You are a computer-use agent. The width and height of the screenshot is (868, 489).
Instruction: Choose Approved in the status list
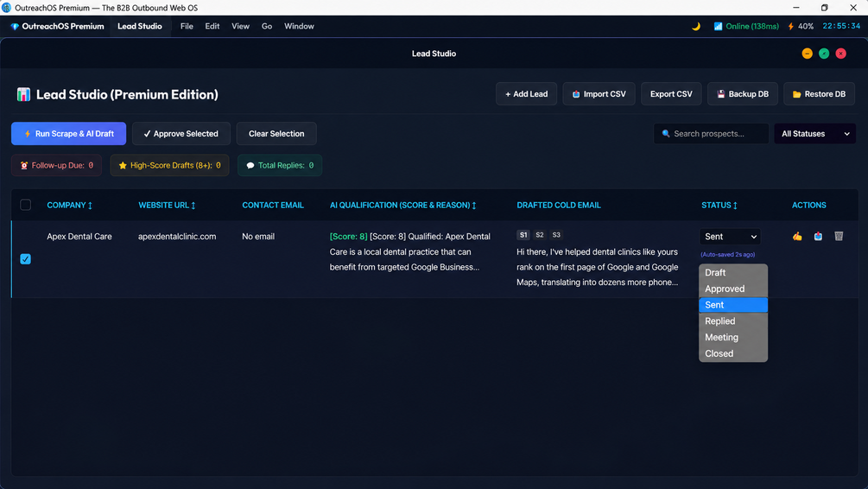click(x=733, y=289)
